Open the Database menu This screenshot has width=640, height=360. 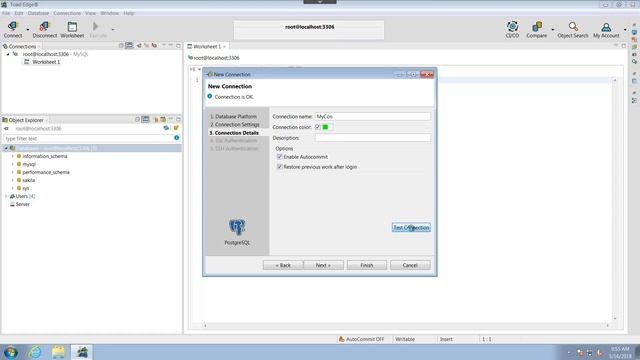(38, 13)
